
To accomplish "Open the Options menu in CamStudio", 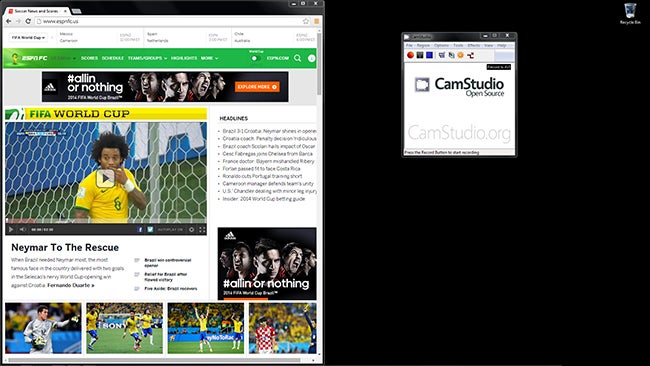I will pos(441,45).
